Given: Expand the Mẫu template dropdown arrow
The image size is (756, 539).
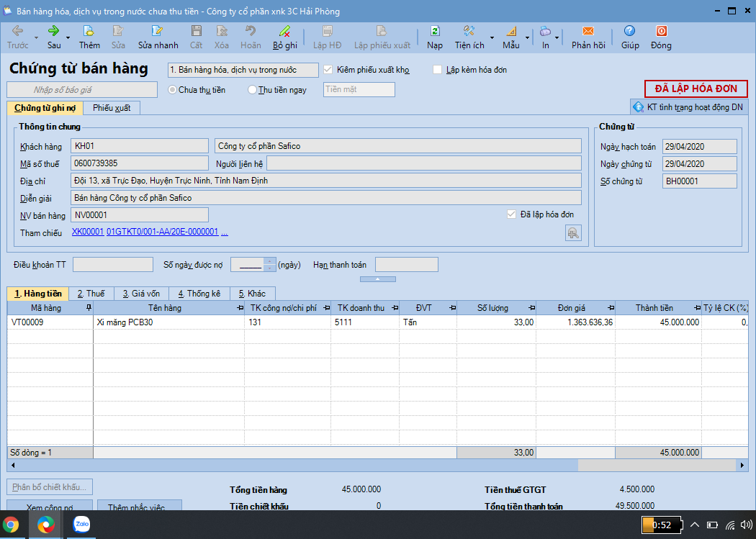Looking at the screenshot, I should point(527,37).
